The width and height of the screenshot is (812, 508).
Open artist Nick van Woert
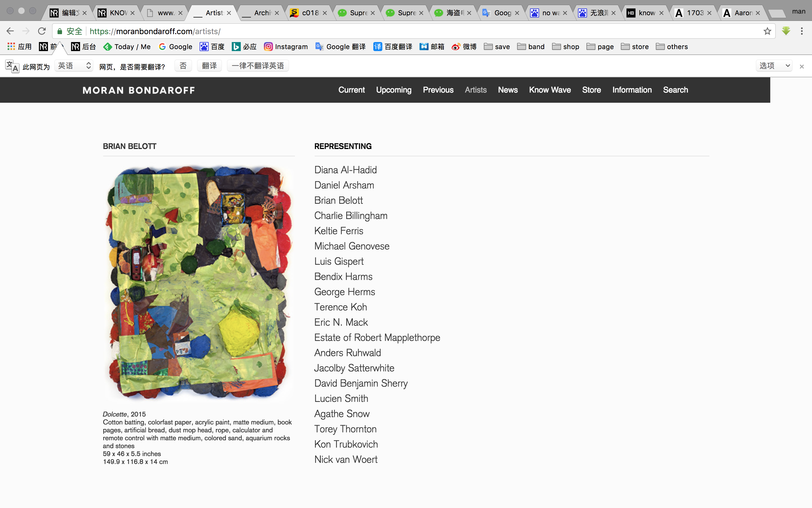pos(346,459)
